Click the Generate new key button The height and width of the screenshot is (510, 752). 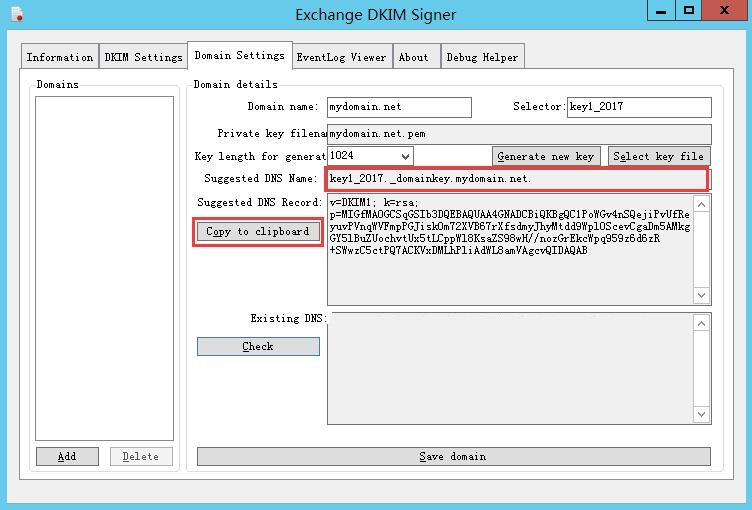coord(546,156)
